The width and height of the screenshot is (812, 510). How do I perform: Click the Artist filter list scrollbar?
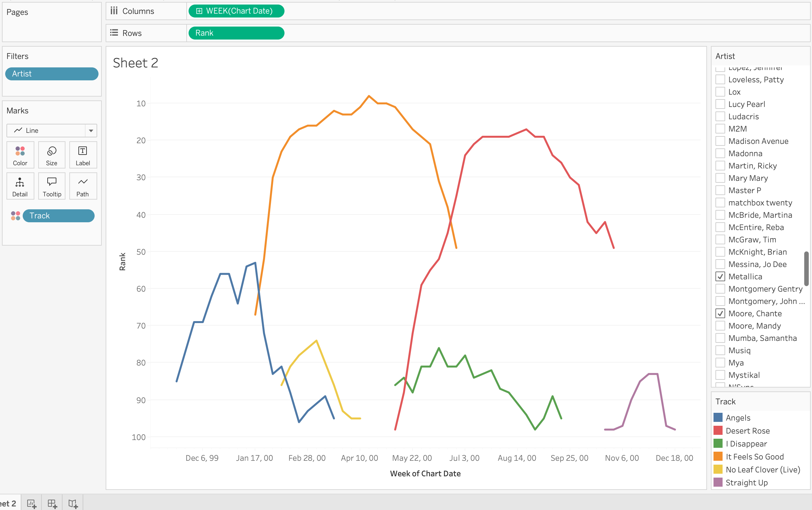pos(806,268)
